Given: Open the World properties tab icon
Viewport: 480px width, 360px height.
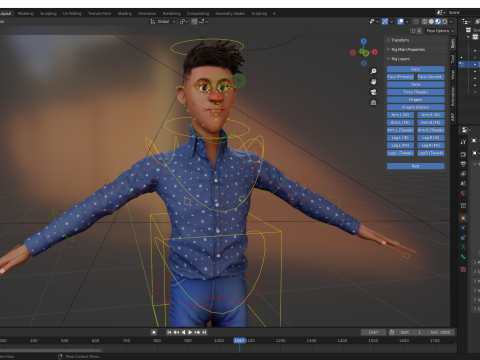Looking at the screenshot, I should (463, 193).
